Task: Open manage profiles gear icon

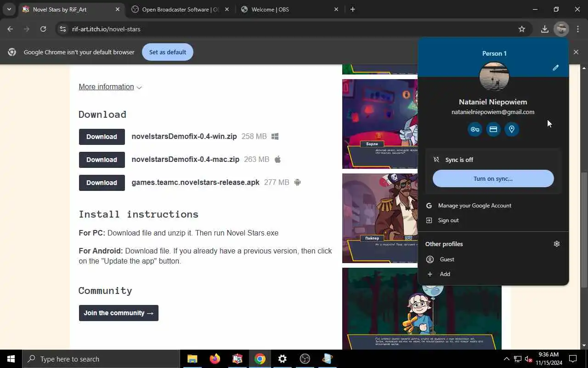Action: point(557,244)
